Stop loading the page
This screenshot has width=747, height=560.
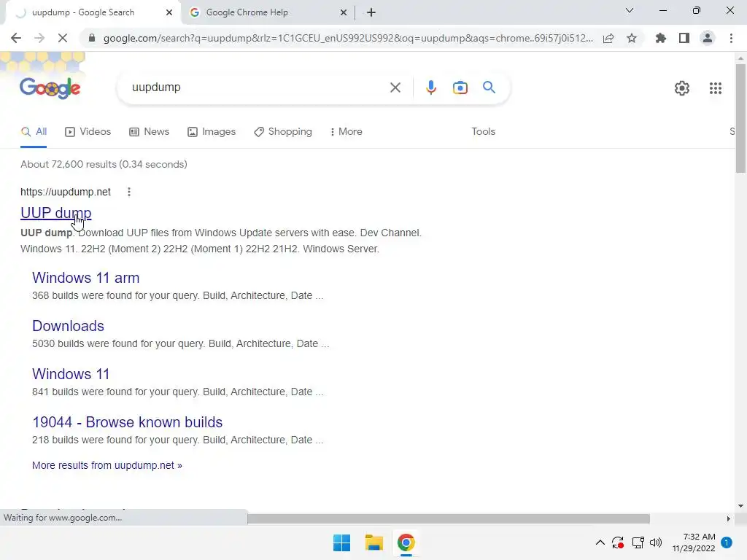[63, 38]
